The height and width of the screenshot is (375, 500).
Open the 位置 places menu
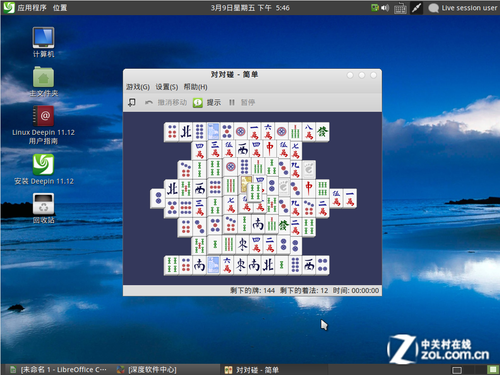click(60, 8)
